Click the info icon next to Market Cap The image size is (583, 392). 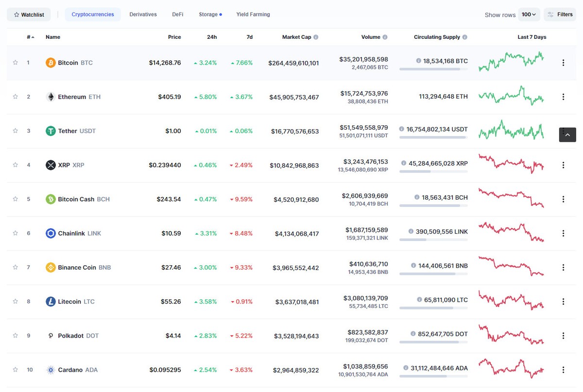coord(315,37)
